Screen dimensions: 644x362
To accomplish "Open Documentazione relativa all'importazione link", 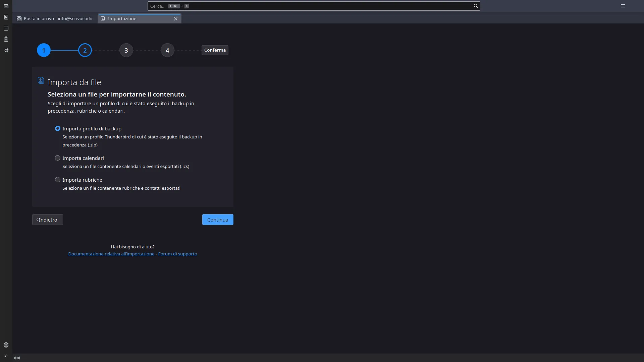I will [111, 254].
